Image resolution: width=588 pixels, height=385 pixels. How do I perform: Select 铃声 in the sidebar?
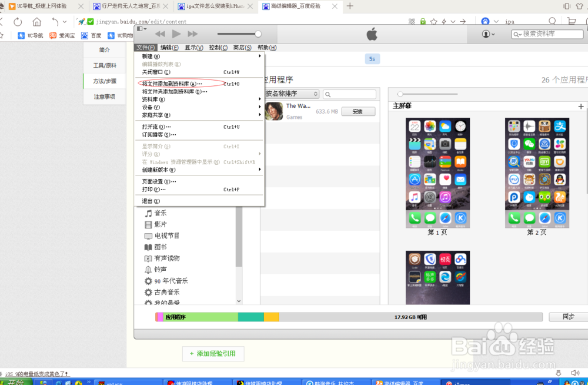pyautogui.click(x=156, y=270)
